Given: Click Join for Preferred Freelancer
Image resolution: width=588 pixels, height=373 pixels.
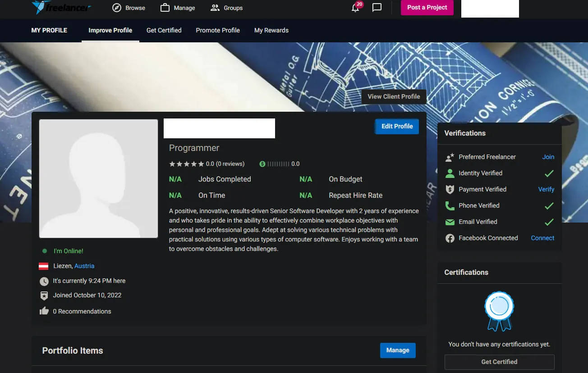Looking at the screenshot, I should 548,157.
